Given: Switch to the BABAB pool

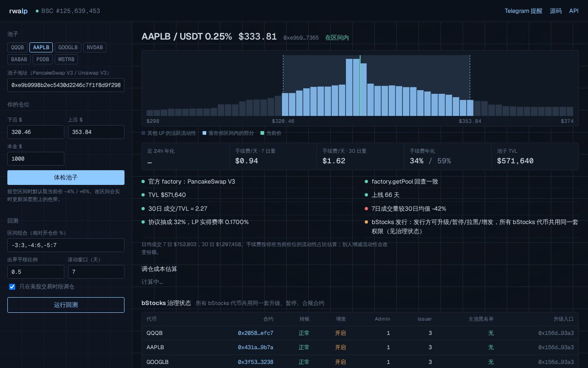Looking at the screenshot, I should pos(19,59).
